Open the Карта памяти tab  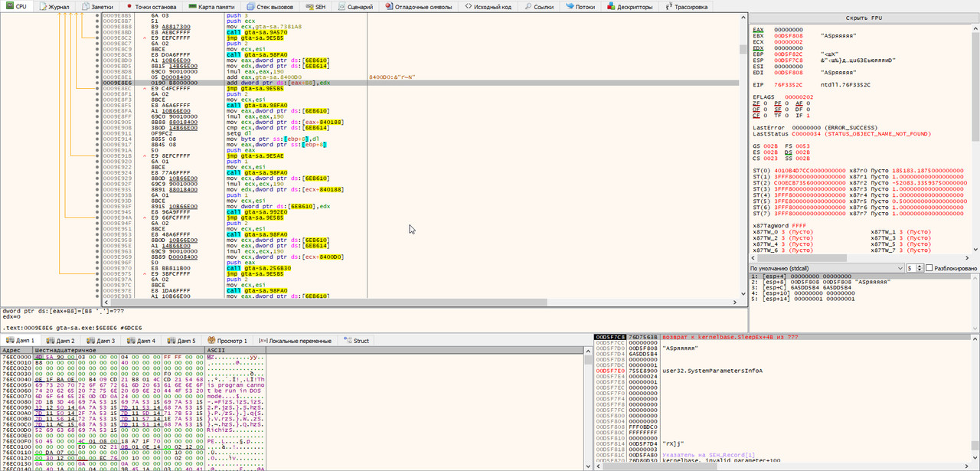click(211, 6)
